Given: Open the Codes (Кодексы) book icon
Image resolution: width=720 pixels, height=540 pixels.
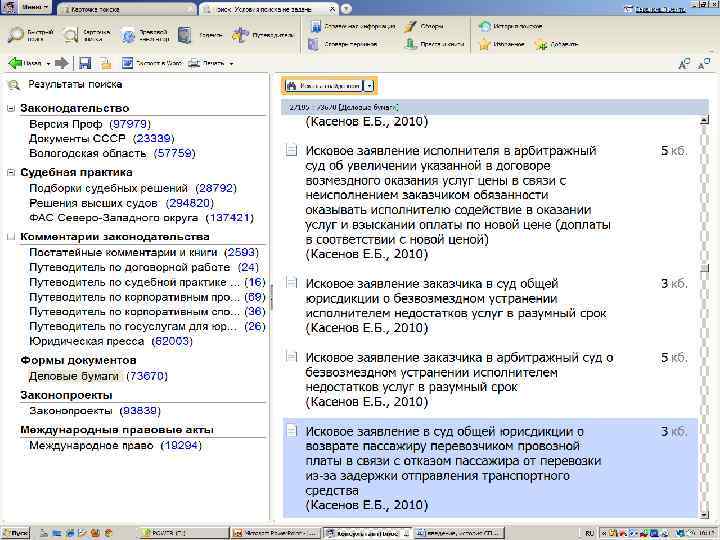Looking at the screenshot, I should click(185, 35).
